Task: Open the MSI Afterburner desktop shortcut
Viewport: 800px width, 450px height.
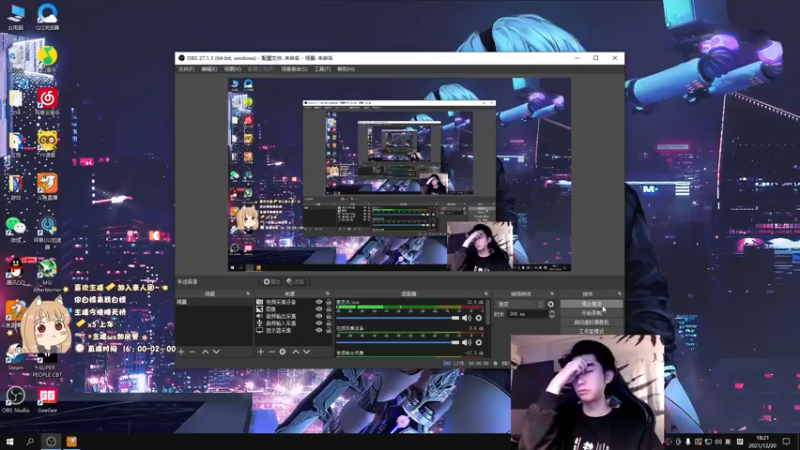Action: (47, 276)
